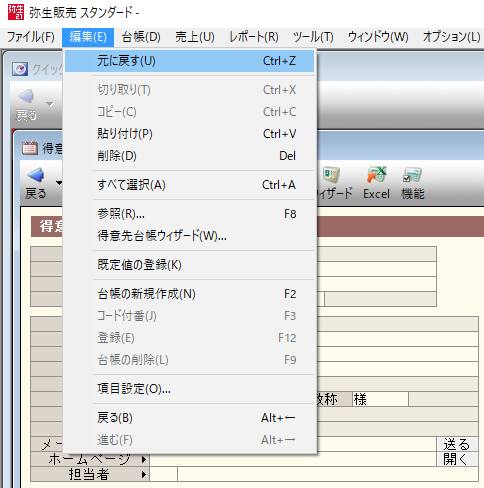Click the Excel export icon
484x488 pixels.
tap(377, 175)
